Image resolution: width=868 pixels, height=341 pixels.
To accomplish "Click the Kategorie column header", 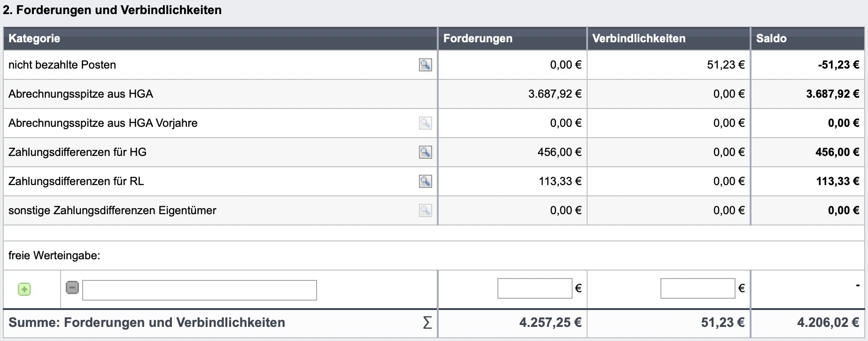I will pyautogui.click(x=34, y=39).
